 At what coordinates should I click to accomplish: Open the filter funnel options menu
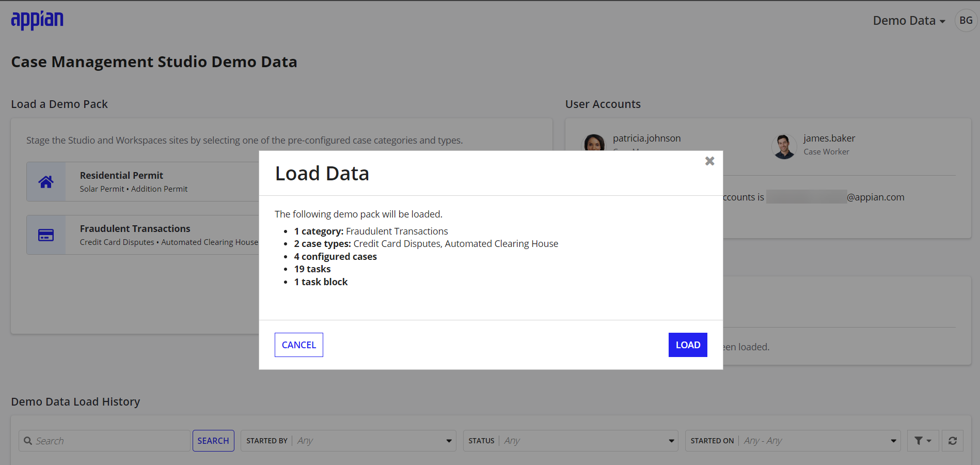tap(923, 441)
